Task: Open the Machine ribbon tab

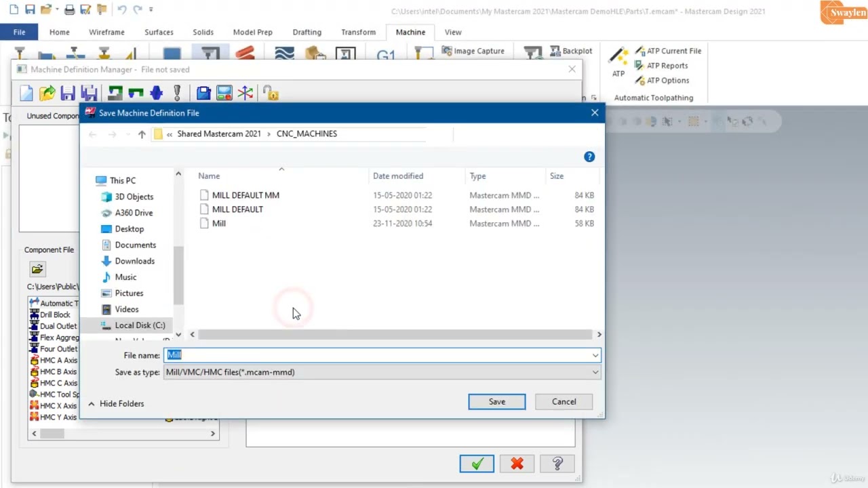Action: 410,32
